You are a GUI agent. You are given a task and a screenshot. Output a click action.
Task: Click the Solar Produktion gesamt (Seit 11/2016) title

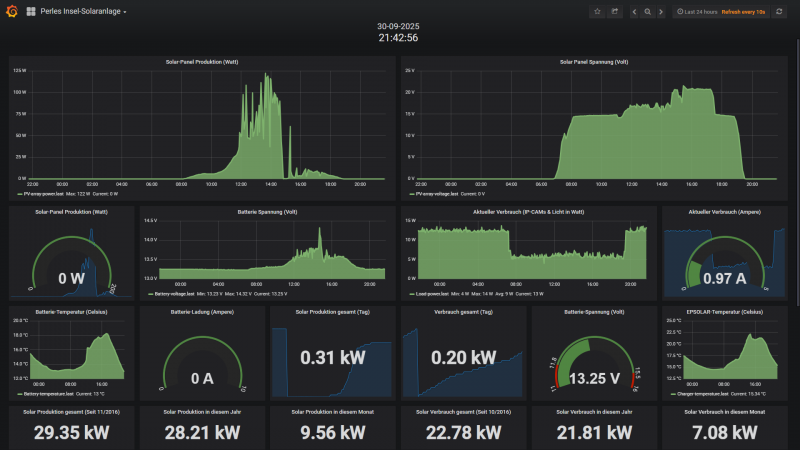[71, 411]
